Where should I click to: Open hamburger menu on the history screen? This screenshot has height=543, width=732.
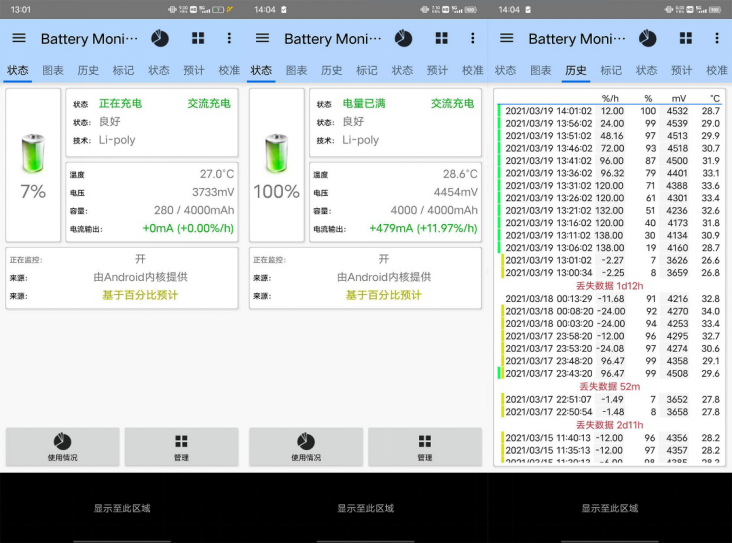pyautogui.click(x=506, y=38)
